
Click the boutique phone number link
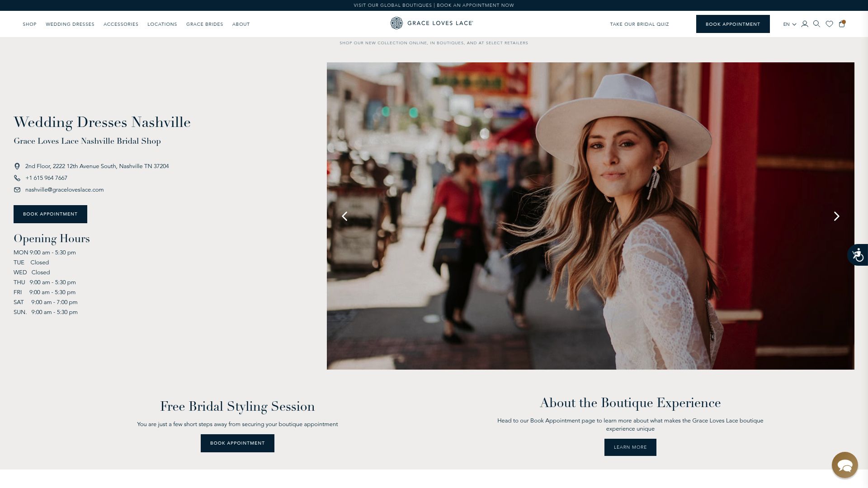pyautogui.click(x=46, y=178)
